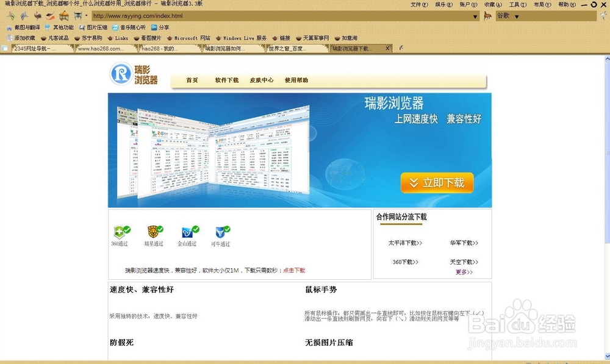Open the 苏宁易购 bookmark

(x=88, y=38)
